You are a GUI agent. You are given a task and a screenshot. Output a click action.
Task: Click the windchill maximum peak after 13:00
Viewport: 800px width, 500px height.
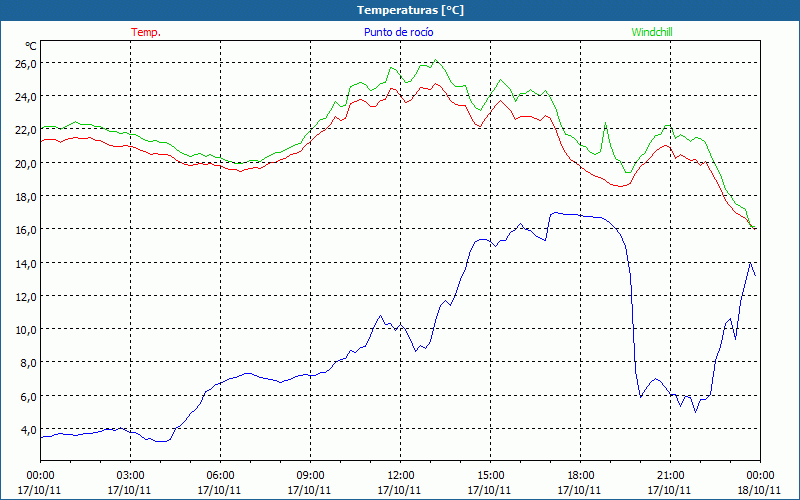435,60
